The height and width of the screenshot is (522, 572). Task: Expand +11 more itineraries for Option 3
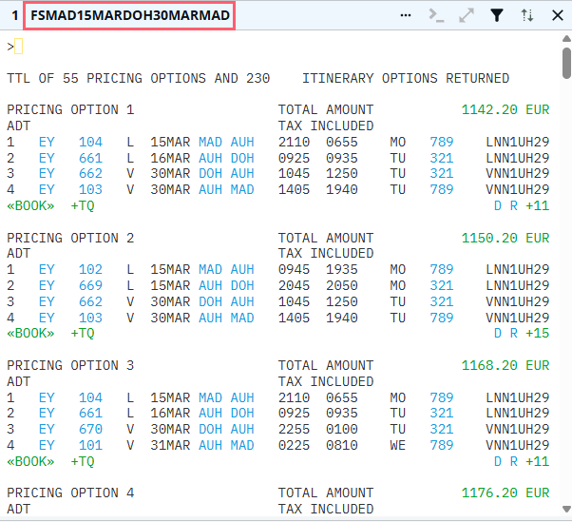tap(537, 461)
